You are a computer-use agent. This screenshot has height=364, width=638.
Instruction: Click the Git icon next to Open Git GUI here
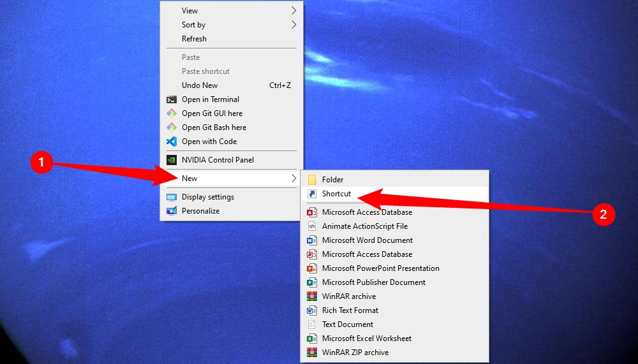pyautogui.click(x=171, y=113)
